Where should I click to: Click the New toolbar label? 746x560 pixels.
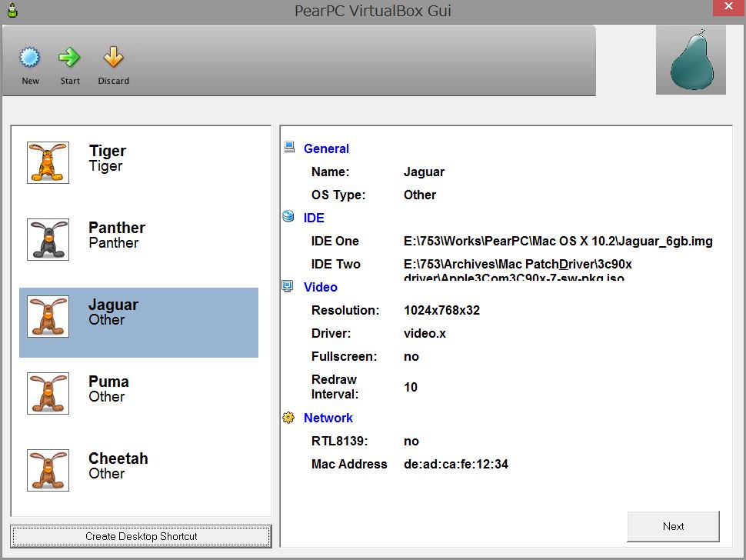point(31,81)
